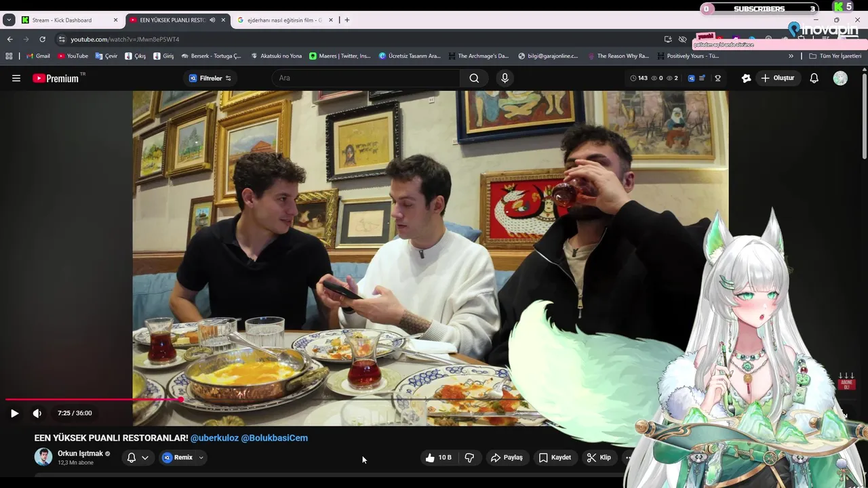Open a new browser tab

coord(347,20)
